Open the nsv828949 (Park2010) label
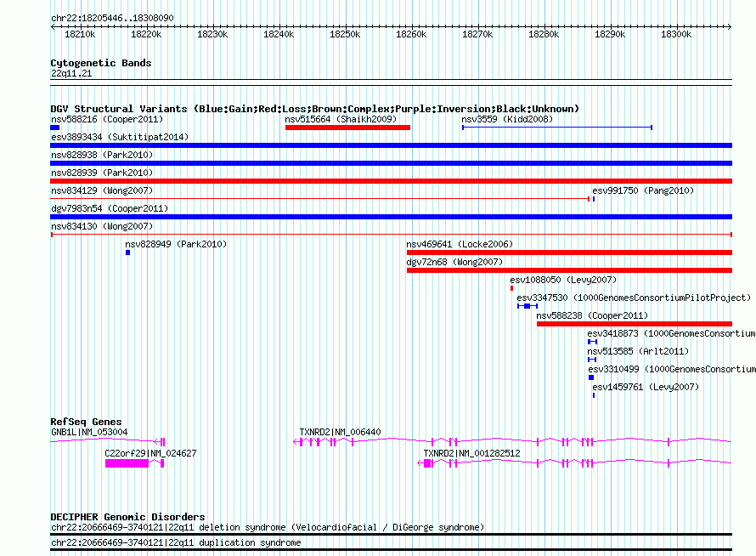The image size is (756, 556). point(176,244)
